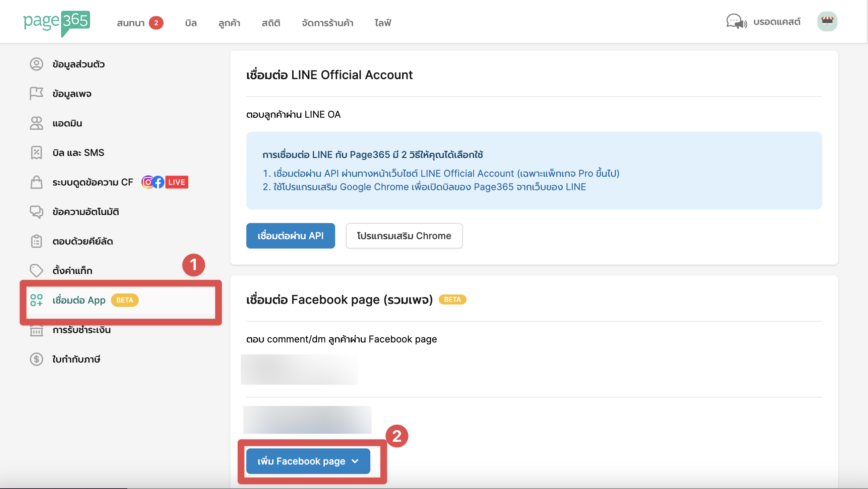Select ระบบดูดข้อความ CF in the sidebar
The height and width of the screenshot is (489, 868).
click(92, 182)
